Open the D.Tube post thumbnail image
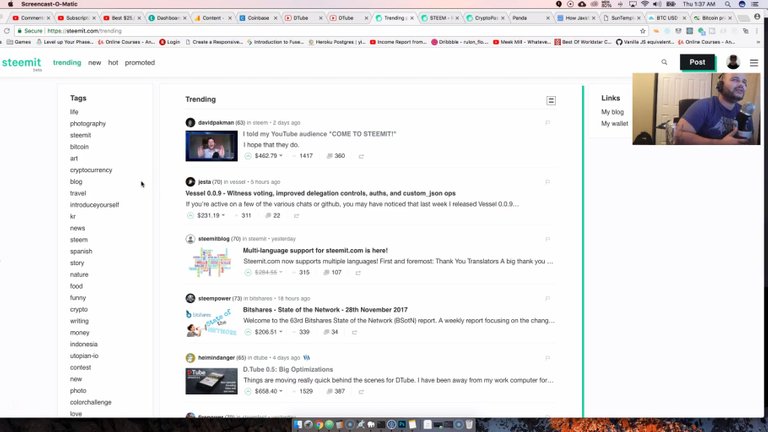The image size is (768, 432). click(x=211, y=381)
